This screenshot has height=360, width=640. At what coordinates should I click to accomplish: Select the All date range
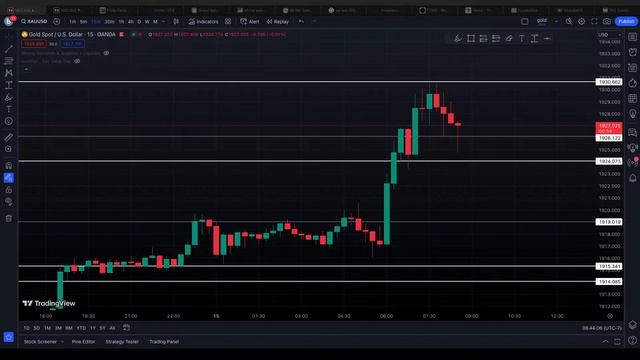[x=112, y=328]
